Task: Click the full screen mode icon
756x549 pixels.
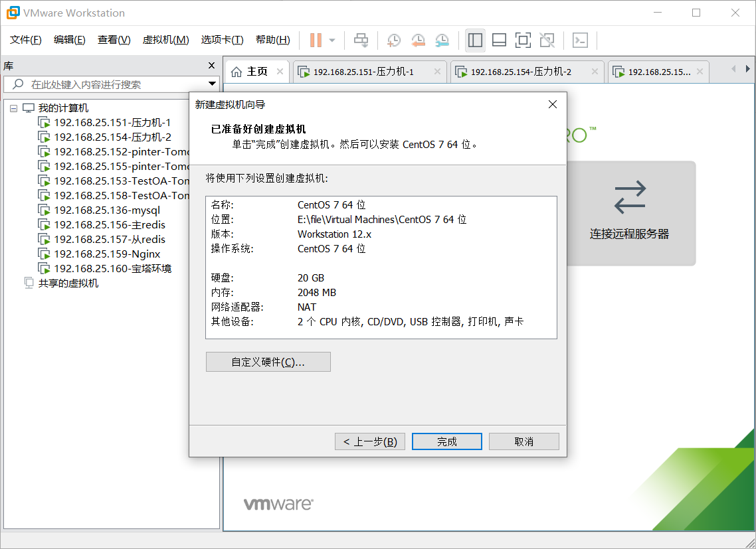Action: pos(523,40)
